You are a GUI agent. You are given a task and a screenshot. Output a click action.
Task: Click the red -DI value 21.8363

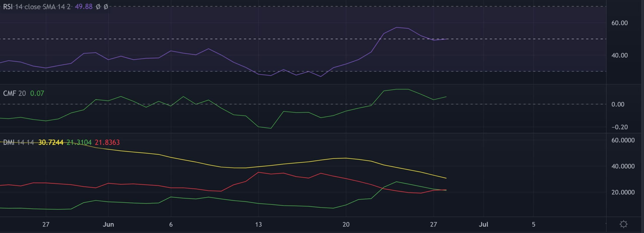coord(107,143)
